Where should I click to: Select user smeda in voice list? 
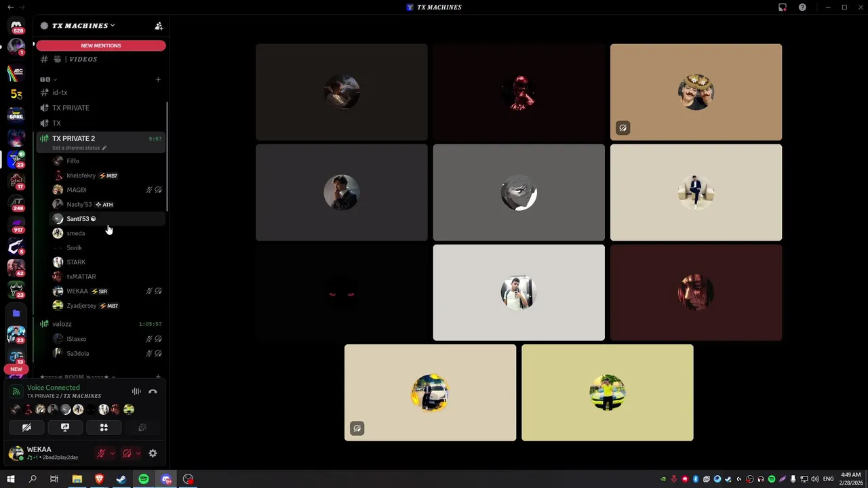[106, 233]
